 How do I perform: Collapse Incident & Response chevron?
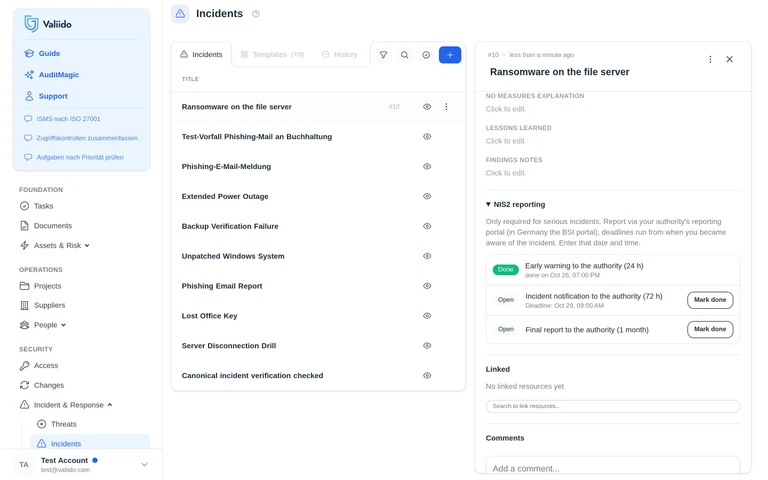coord(110,405)
